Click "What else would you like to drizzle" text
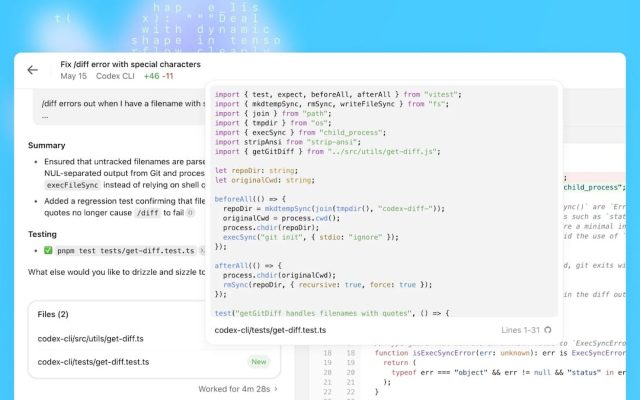640x400 pixels. [x=117, y=272]
